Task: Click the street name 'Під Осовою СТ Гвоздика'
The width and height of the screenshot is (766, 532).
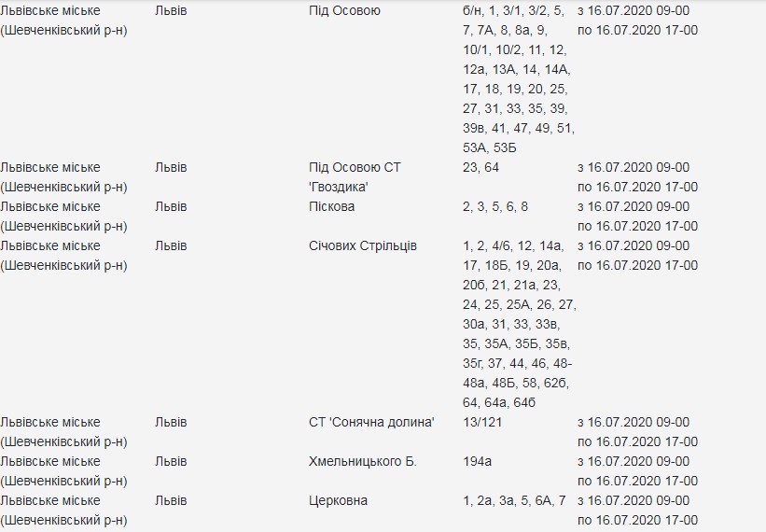Action: [355, 176]
